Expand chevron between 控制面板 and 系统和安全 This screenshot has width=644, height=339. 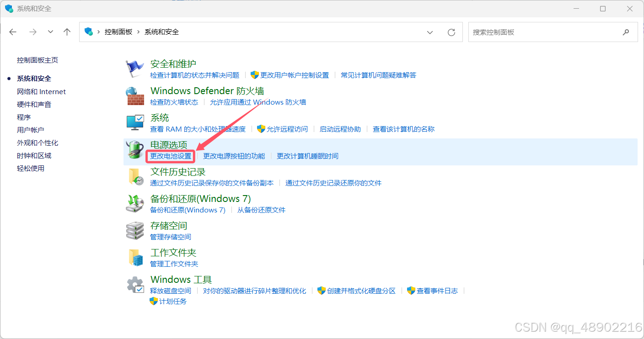139,32
